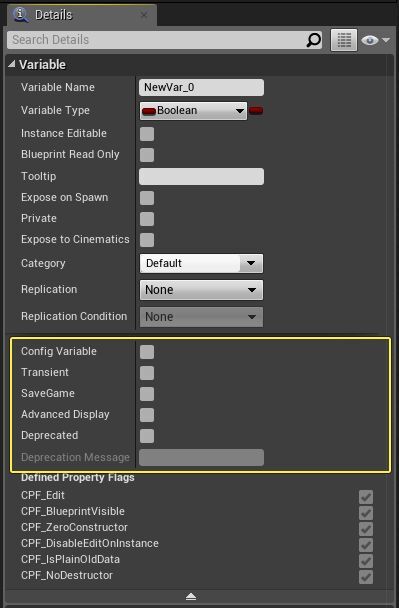Open the Replication None dropdown

click(201, 290)
